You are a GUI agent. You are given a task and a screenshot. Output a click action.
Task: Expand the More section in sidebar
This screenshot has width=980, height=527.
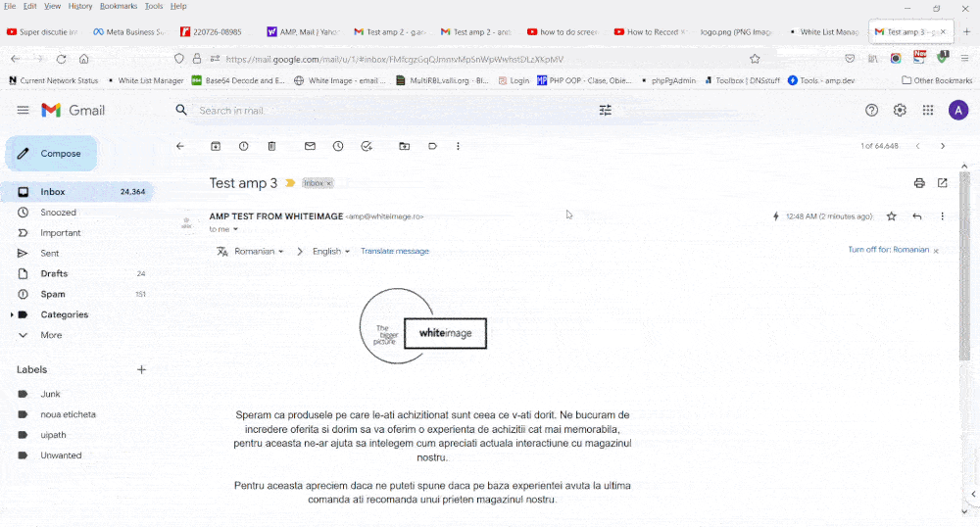pos(51,335)
